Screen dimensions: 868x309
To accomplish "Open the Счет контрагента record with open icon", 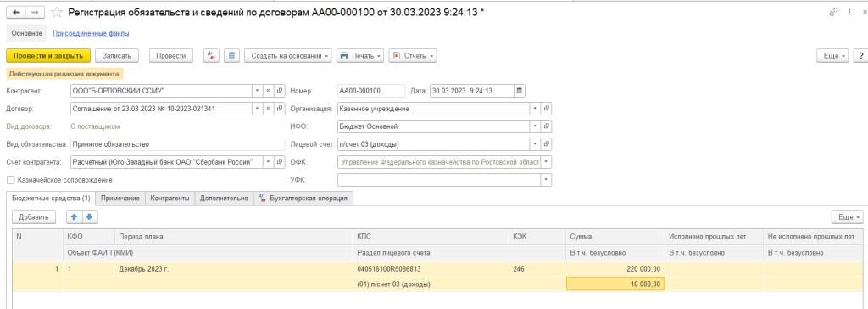I will tap(279, 162).
